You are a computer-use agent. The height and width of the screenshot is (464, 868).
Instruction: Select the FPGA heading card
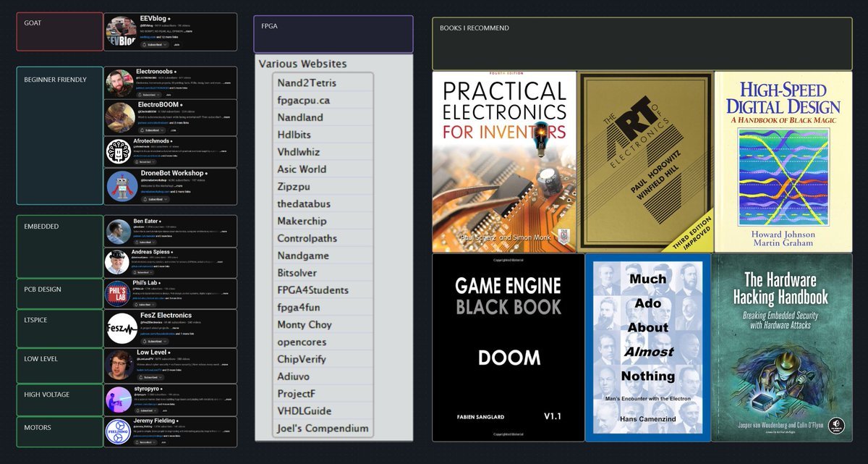pyautogui.click(x=333, y=34)
